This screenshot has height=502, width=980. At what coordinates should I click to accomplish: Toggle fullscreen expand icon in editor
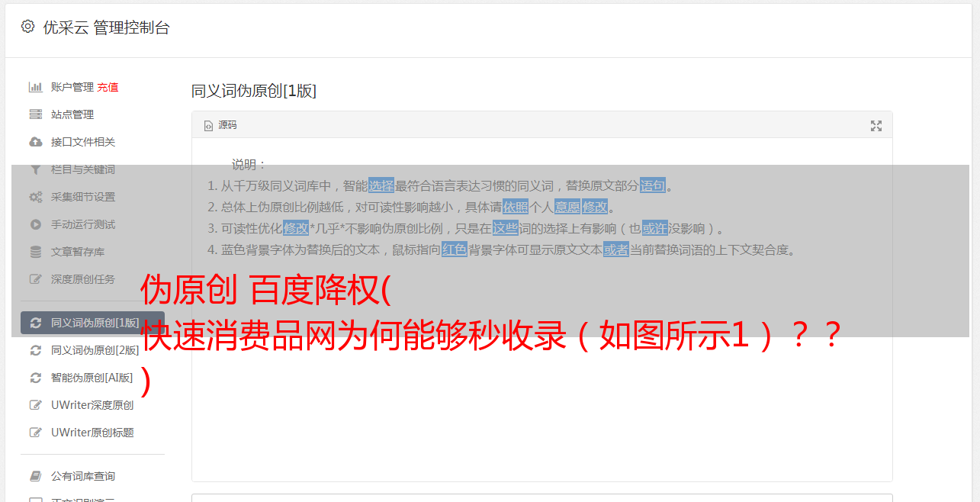(x=876, y=126)
